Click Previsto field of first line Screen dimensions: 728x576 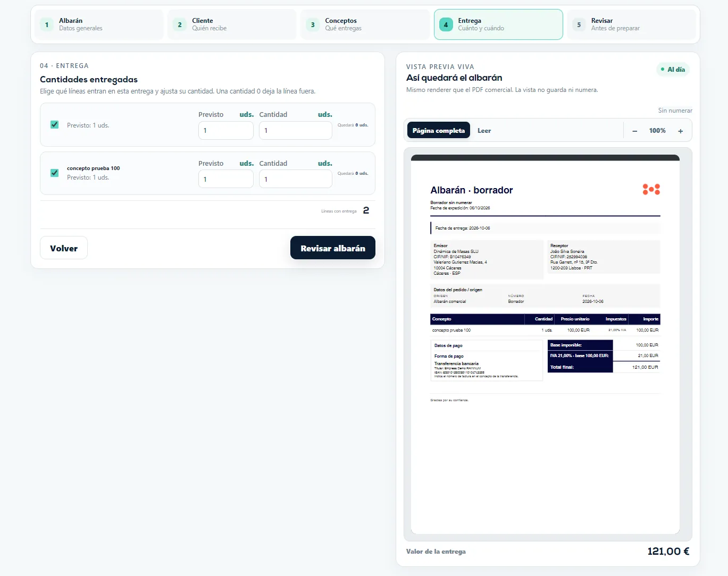point(226,131)
